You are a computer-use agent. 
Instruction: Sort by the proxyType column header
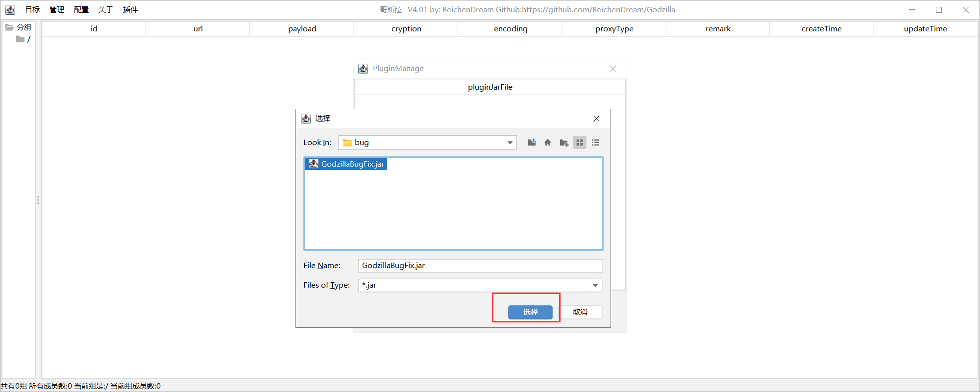(x=614, y=29)
